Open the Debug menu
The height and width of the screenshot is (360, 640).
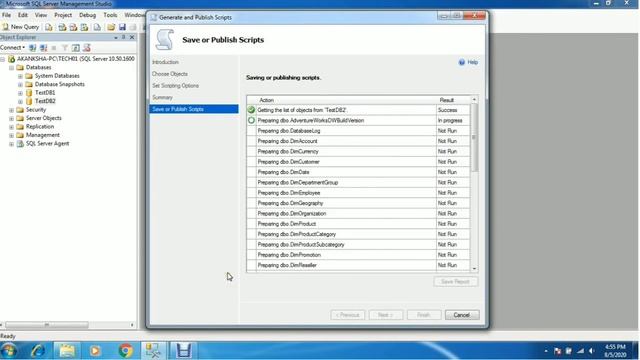point(87,15)
